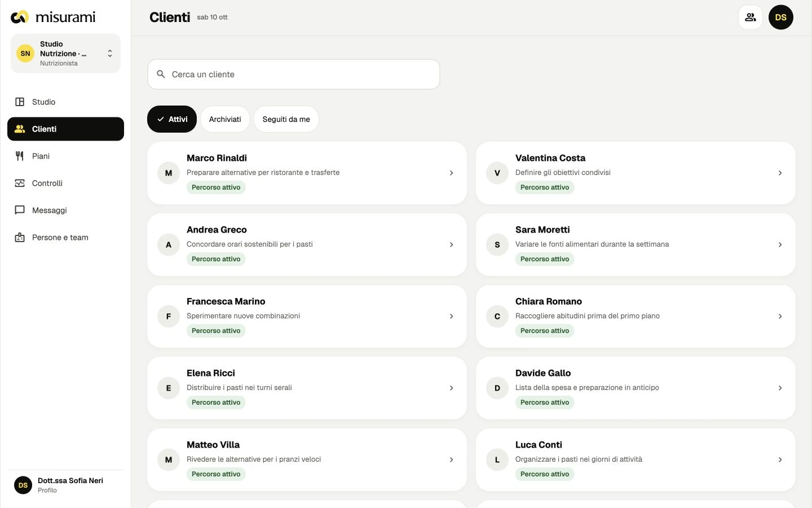Click Davide Gallo's D avatar

click(497, 388)
